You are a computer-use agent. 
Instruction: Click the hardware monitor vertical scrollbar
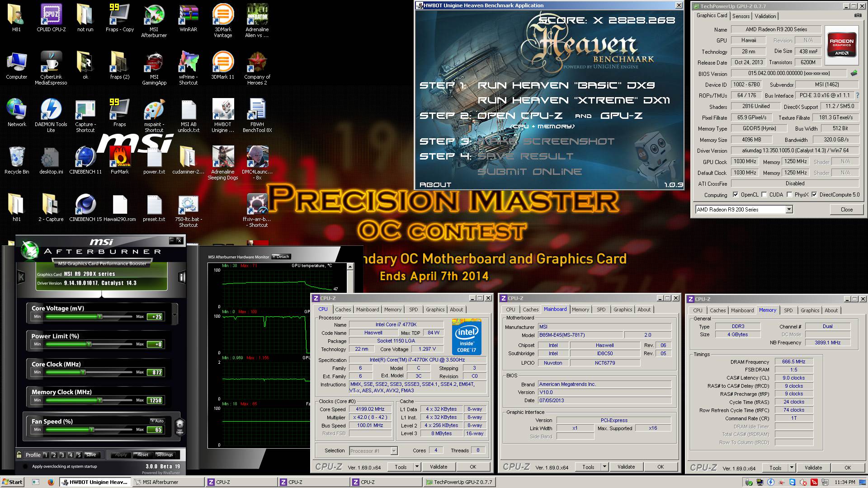tap(350, 278)
